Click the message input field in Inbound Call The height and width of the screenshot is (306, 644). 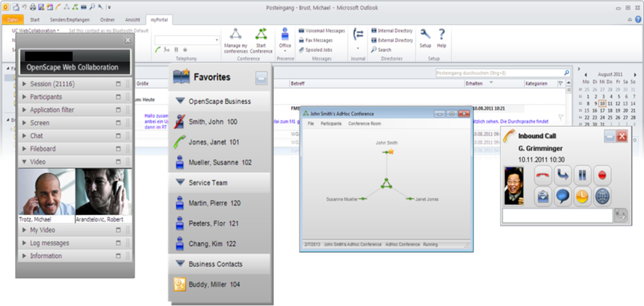point(558,215)
